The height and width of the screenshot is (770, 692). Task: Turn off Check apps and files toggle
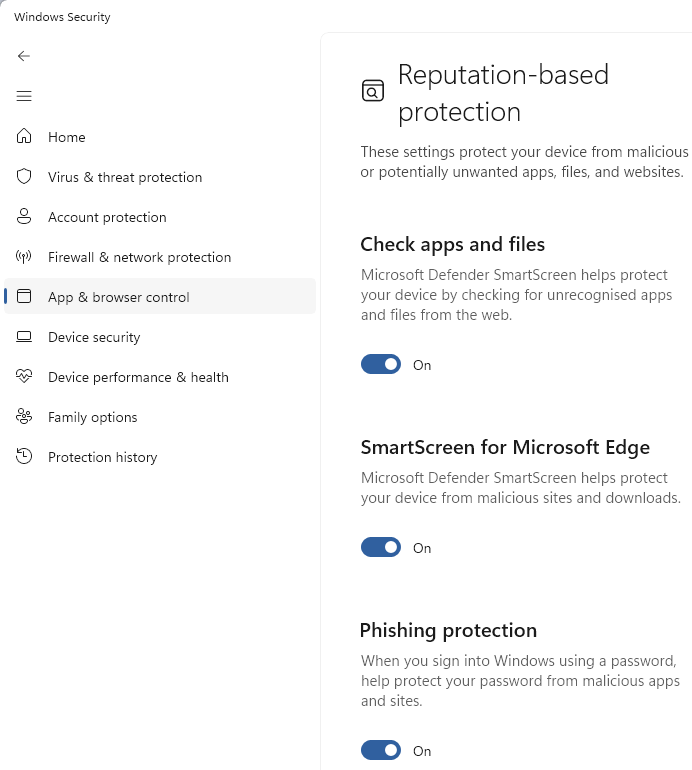point(381,364)
